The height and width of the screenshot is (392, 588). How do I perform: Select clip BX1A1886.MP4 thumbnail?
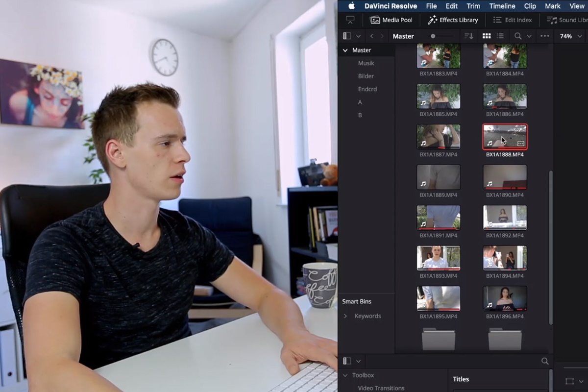[x=505, y=96]
